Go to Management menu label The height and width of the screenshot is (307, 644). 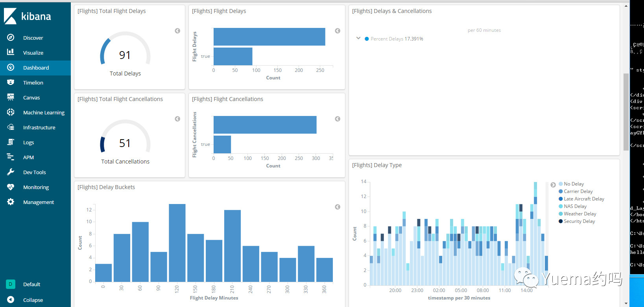[39, 202]
